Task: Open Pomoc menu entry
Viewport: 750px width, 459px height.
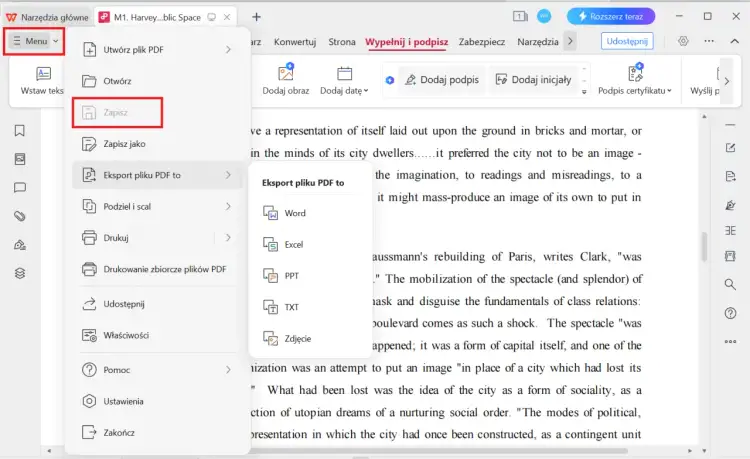Action: [x=157, y=370]
